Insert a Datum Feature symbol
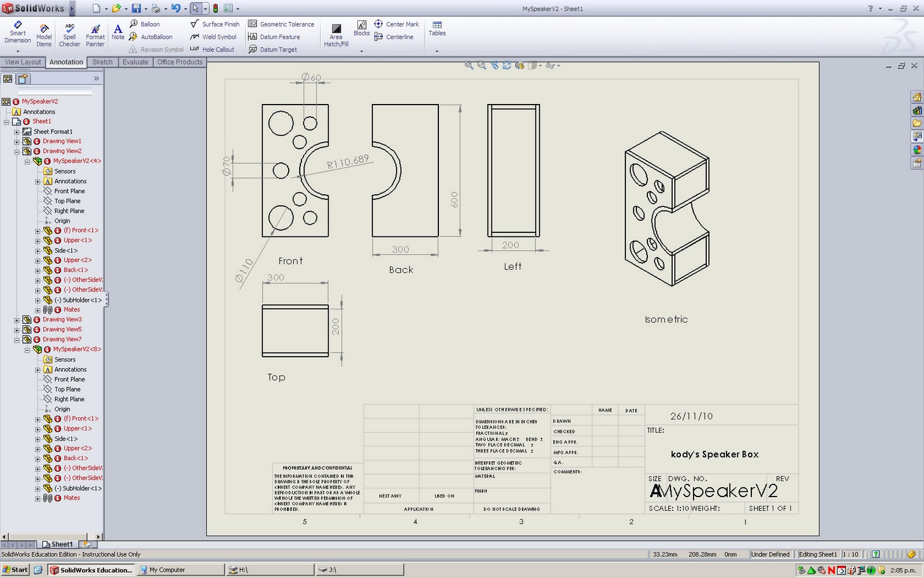Screen dimensions: 924x578 tap(274, 37)
